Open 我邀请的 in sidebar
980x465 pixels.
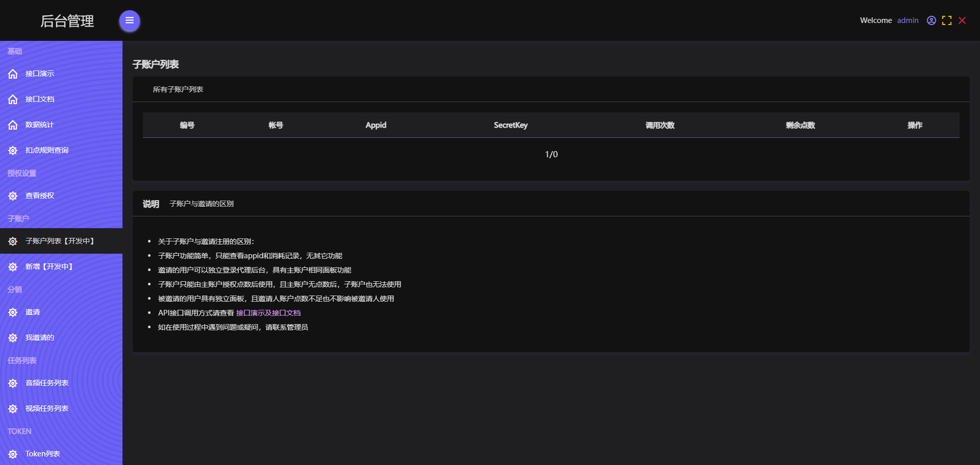(40, 337)
